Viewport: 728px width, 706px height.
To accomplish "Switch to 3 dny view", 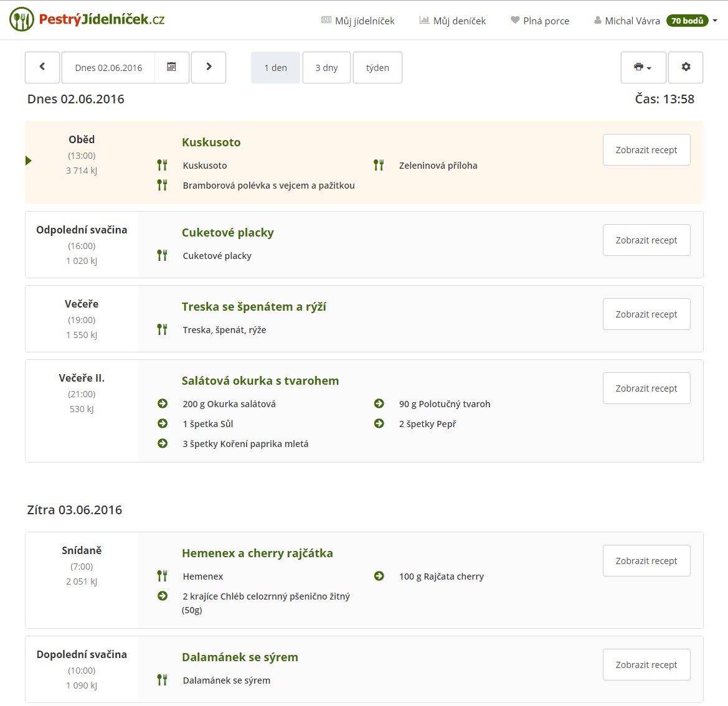I will tap(326, 67).
